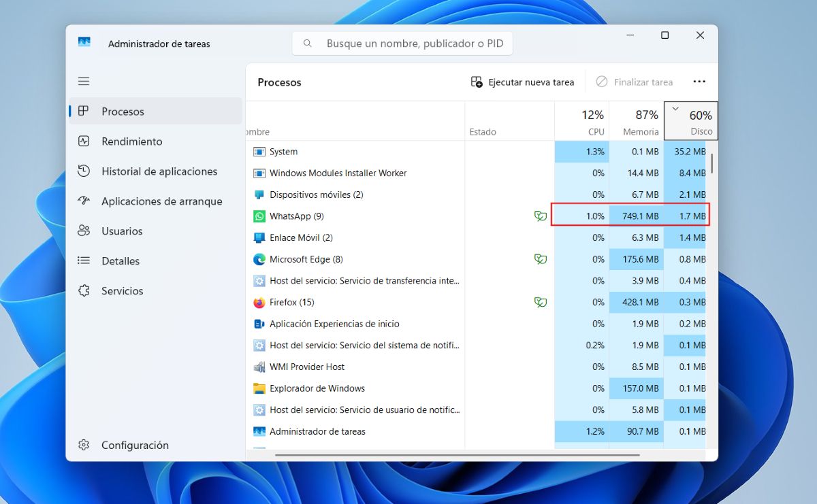Screen dimensions: 817x504
Task: Select Dispositivos móviles (2) row
Action: [x=477, y=195]
